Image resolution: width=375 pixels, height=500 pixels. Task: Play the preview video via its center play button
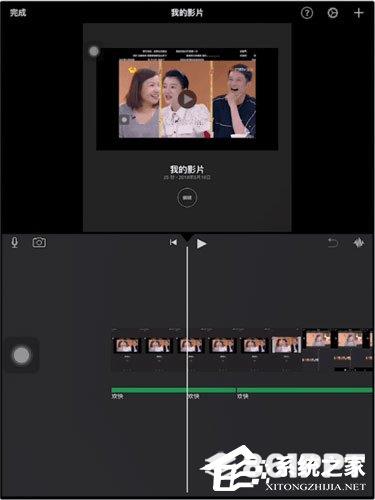[187, 99]
